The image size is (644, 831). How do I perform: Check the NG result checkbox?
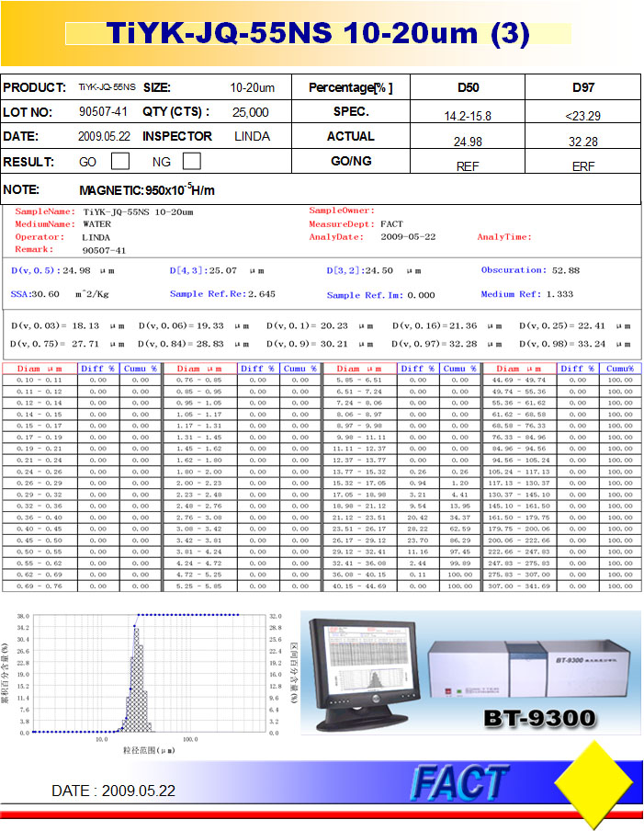pos(192,161)
